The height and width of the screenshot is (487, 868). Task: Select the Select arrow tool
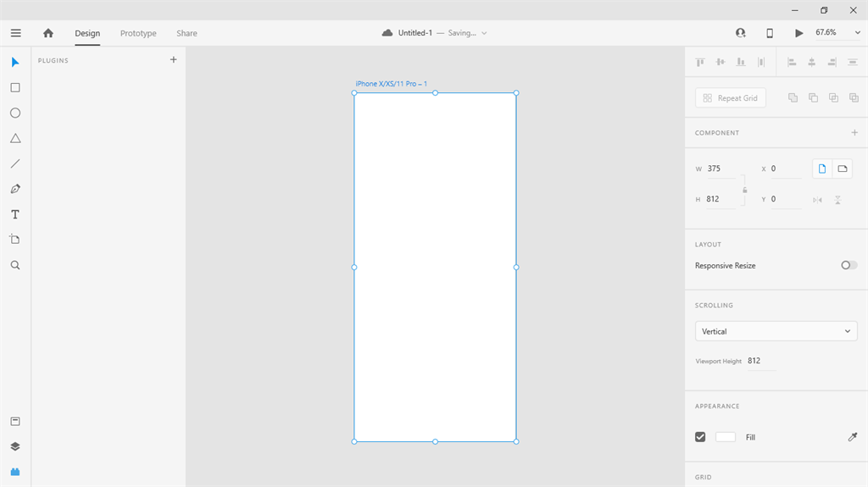(15, 62)
